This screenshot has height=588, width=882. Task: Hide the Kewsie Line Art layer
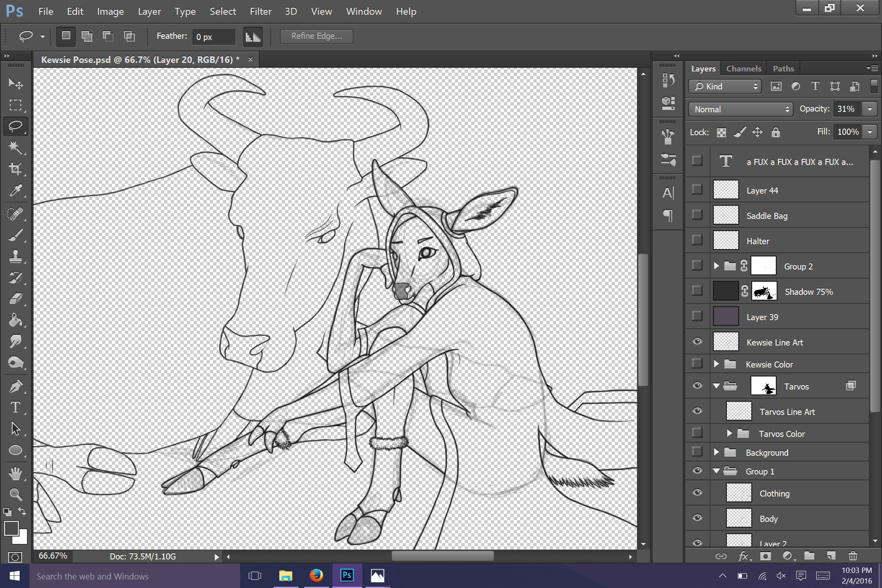[x=697, y=342]
